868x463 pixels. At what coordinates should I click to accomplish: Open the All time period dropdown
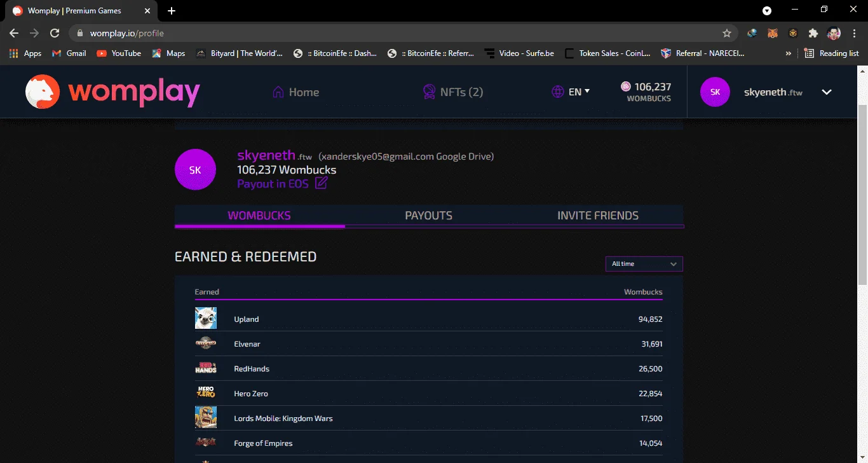tap(644, 264)
